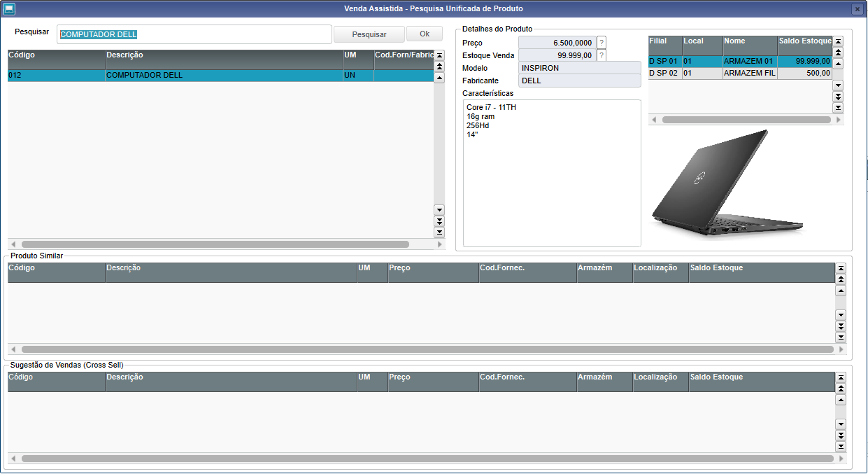This screenshot has width=868, height=474.
Task: Page up in Sugestão de Vendas grid
Action: click(x=841, y=389)
